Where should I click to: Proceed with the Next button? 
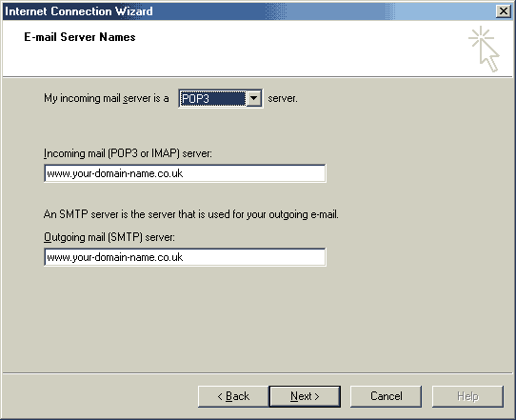point(305,396)
